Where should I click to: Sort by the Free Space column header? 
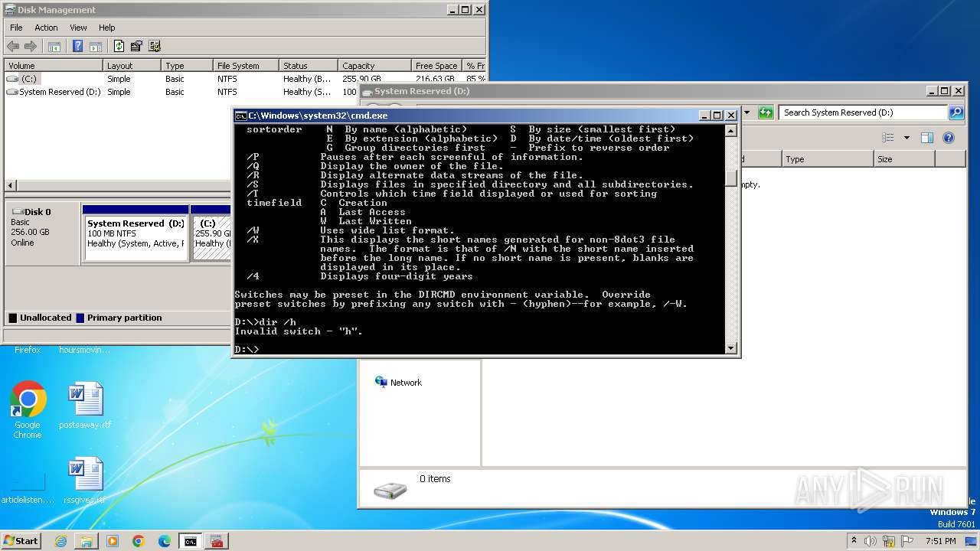click(438, 66)
